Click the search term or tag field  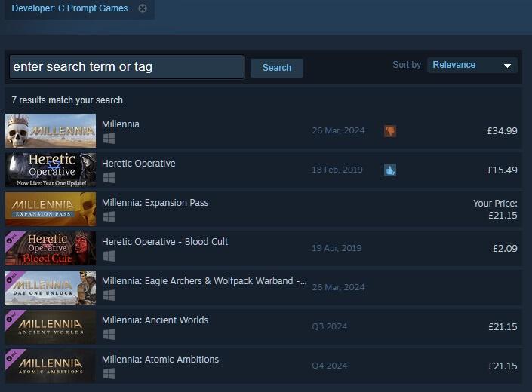coord(127,66)
